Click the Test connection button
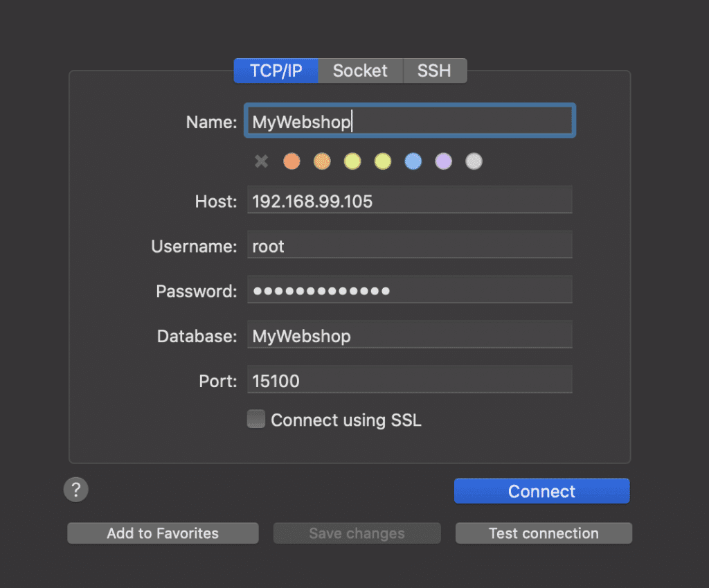Image resolution: width=709 pixels, height=588 pixels. pos(543,533)
